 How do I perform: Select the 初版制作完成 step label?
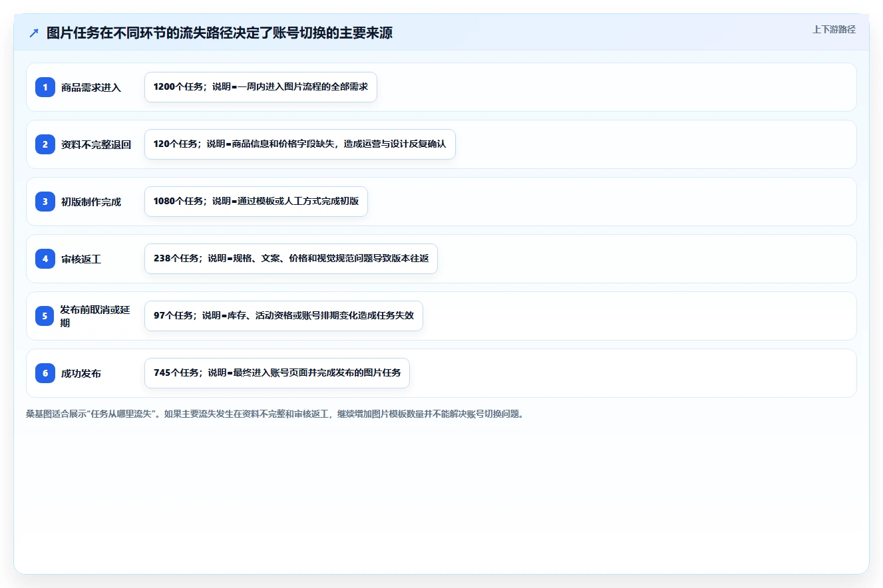coord(91,202)
